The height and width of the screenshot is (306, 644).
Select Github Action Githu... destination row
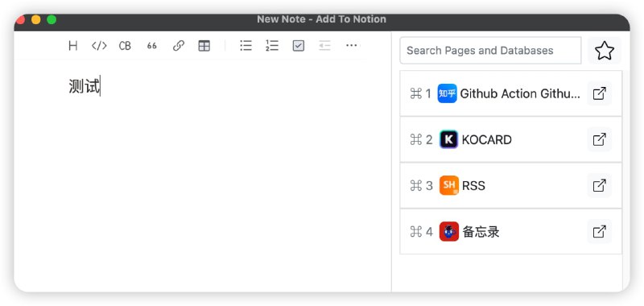[510, 93]
